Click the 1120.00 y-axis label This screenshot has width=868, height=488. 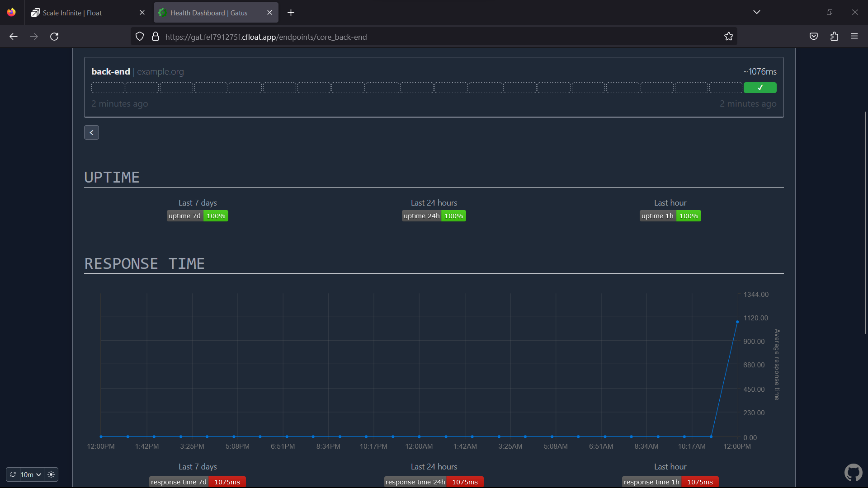click(756, 318)
